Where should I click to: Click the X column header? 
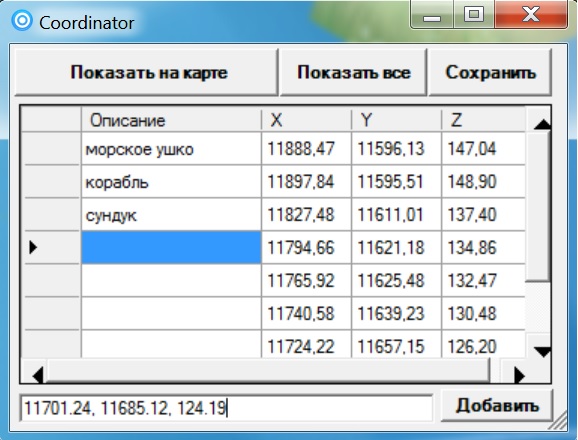tap(306, 120)
